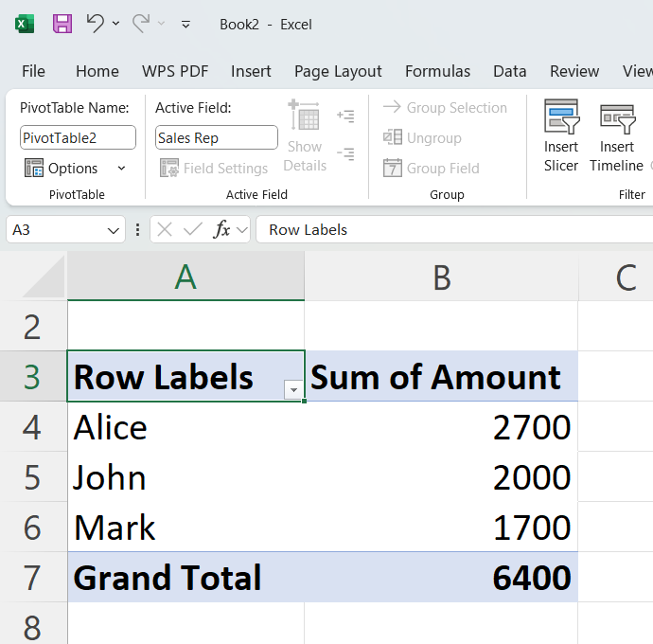Select row 4 header
The image size is (653, 644).
pos(32,427)
